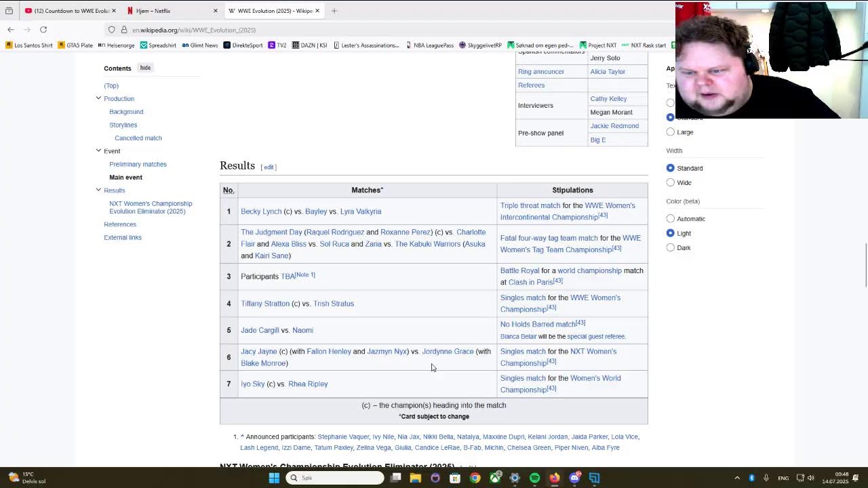Image resolution: width=868 pixels, height=488 pixels.
Task: Open the Big E link in infobox
Action: [597, 140]
